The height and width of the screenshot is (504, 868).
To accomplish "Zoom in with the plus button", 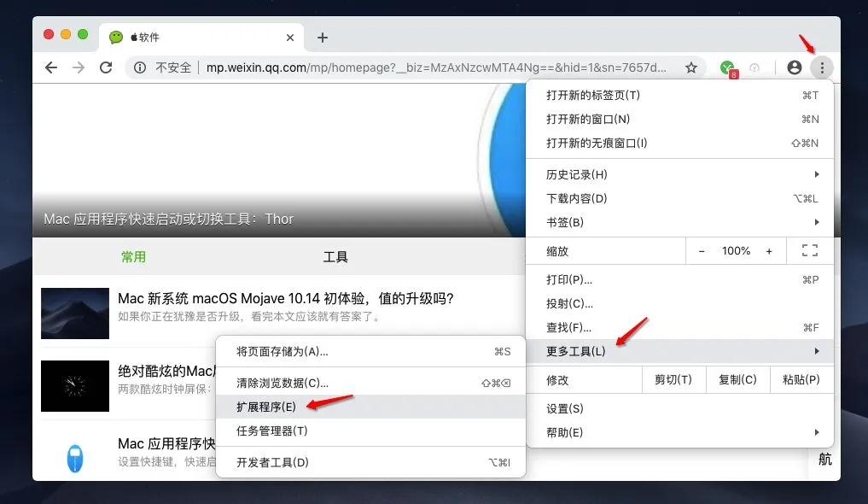I will [x=769, y=251].
